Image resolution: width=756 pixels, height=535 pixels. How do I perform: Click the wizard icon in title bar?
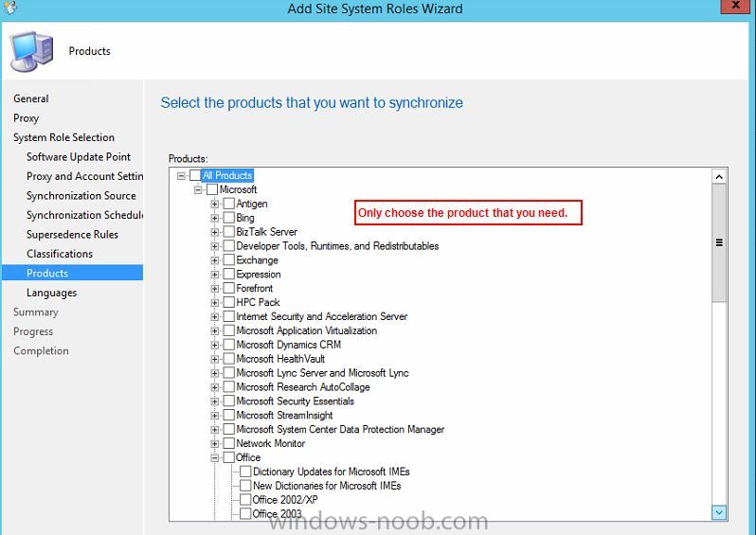[x=9, y=7]
